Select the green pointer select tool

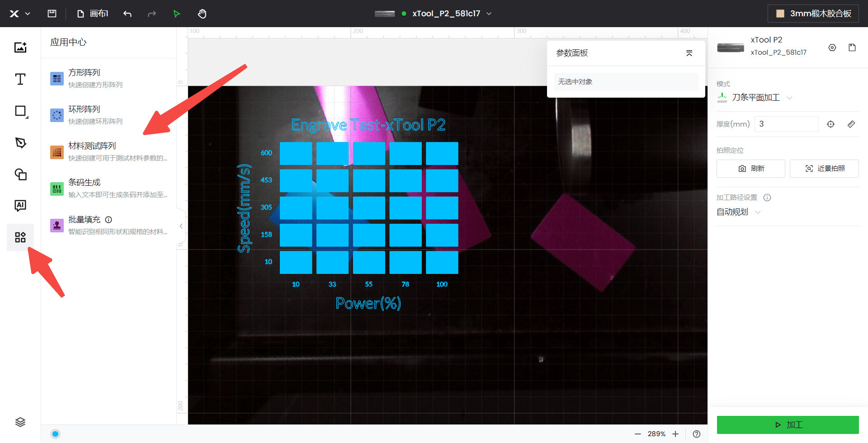(177, 14)
